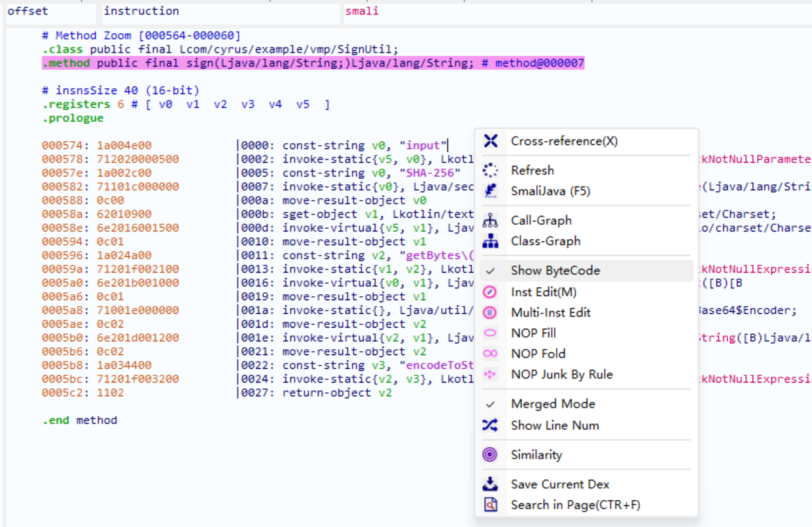This screenshot has width=812, height=527.
Task: Click offset 000578 bytecode 712020000500
Action: pos(111,159)
